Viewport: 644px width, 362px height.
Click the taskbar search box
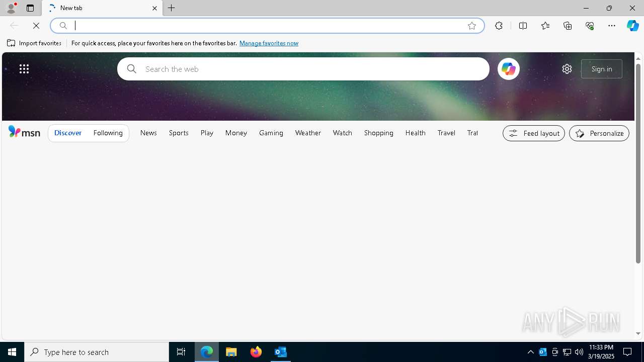[97, 352]
